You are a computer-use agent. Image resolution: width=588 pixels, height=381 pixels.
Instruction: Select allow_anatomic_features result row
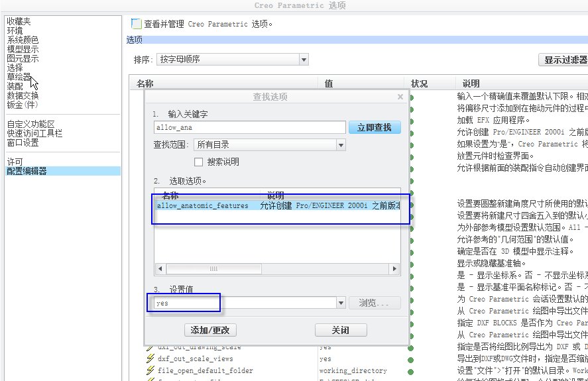278,205
